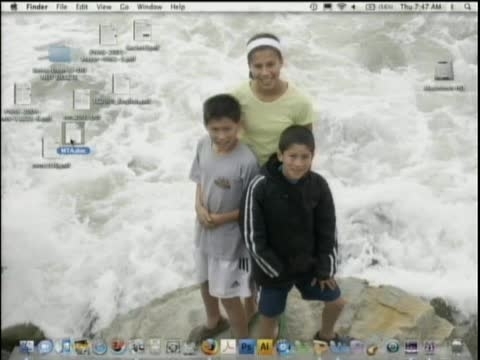Open the View menu
The width and height of the screenshot is (480, 360).
pos(104,7)
